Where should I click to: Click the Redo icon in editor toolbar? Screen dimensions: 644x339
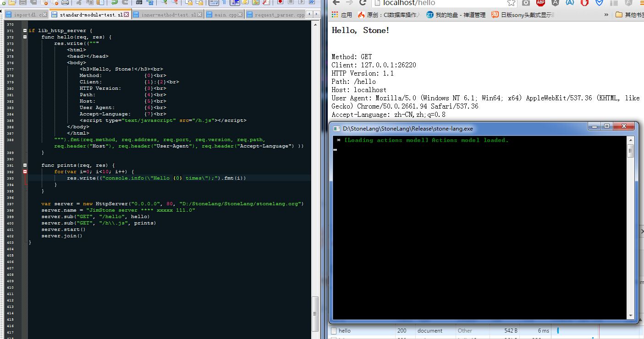125,3
